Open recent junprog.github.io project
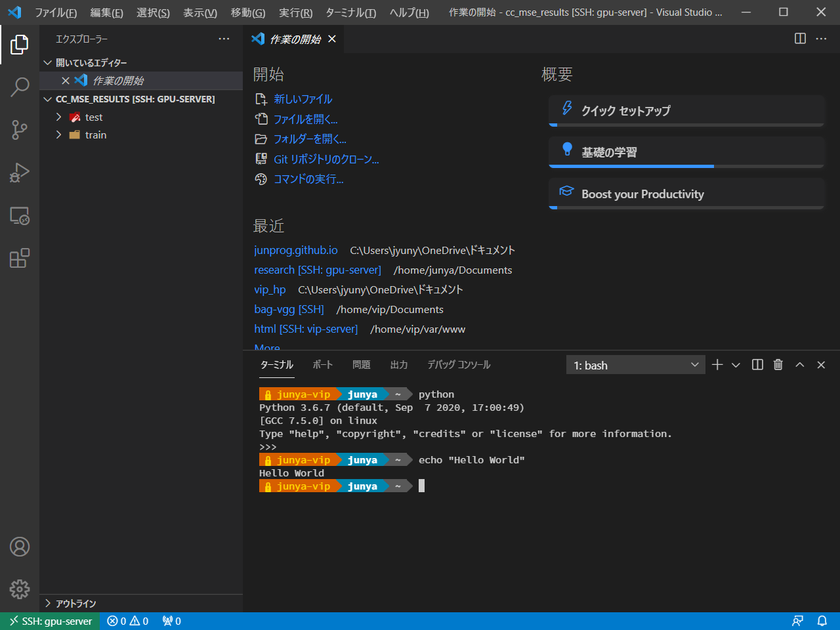This screenshot has height=630, width=840. (296, 250)
